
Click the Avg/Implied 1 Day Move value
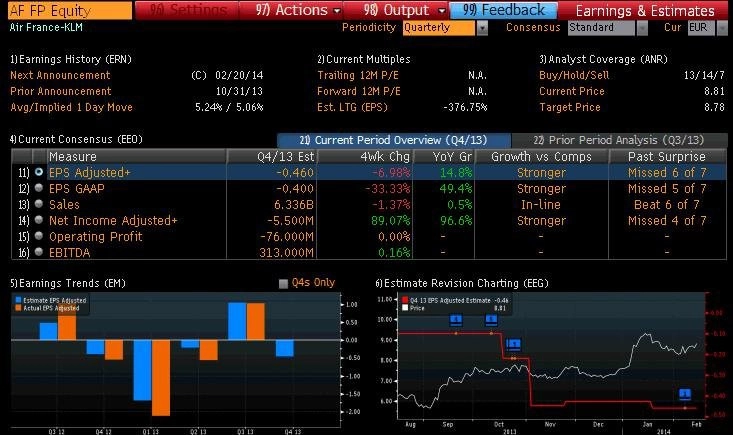229,107
